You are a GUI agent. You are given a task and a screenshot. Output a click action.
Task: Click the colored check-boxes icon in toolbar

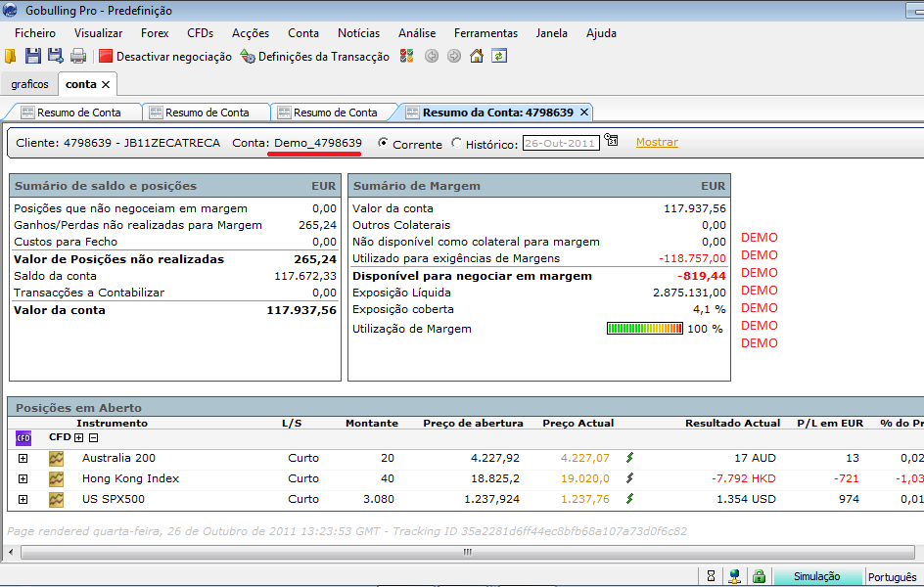[x=406, y=56]
